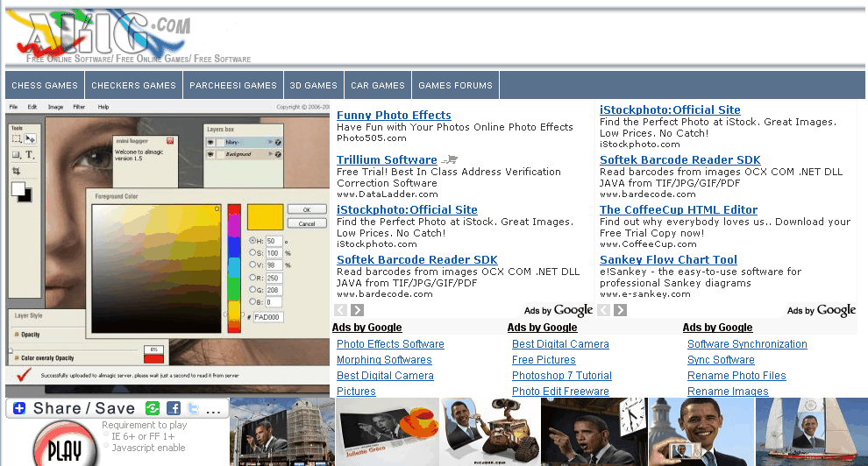868x466 pixels.
Task: Hide the Background layer with eye icon
Action: pos(211,155)
